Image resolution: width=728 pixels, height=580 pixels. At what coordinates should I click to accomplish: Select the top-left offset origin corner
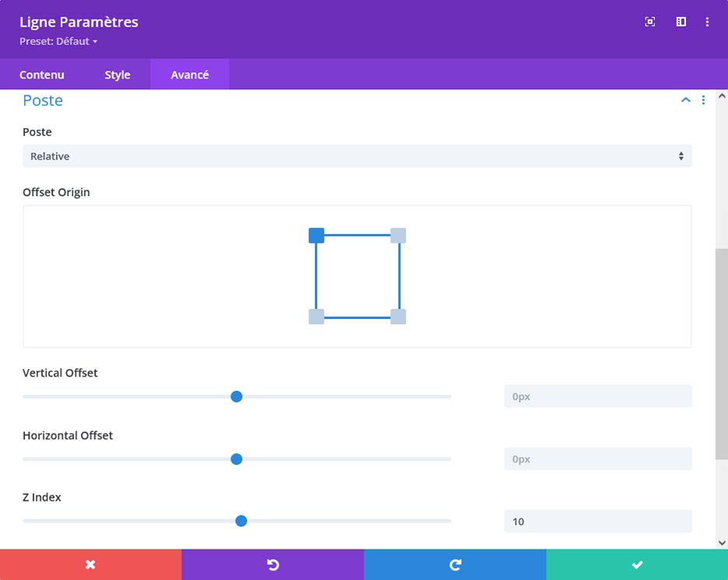(x=317, y=236)
